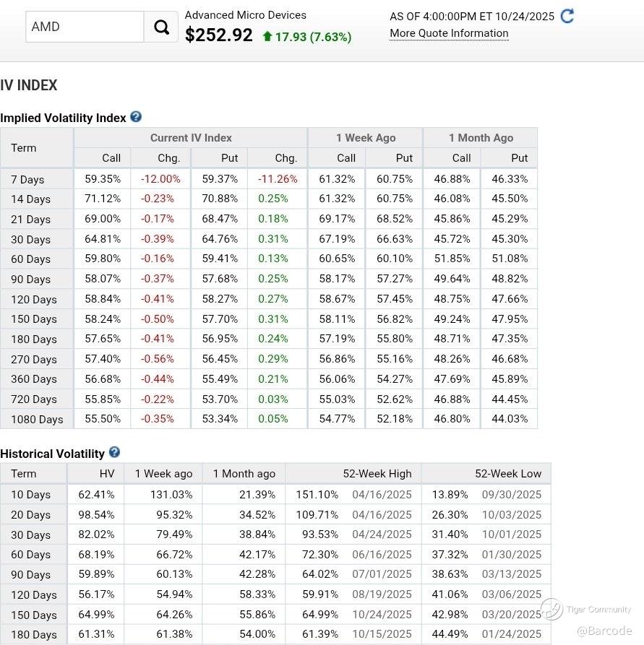Image resolution: width=644 pixels, height=645 pixels.
Task: Select the 20 Days HV row label
Action: click(x=31, y=515)
